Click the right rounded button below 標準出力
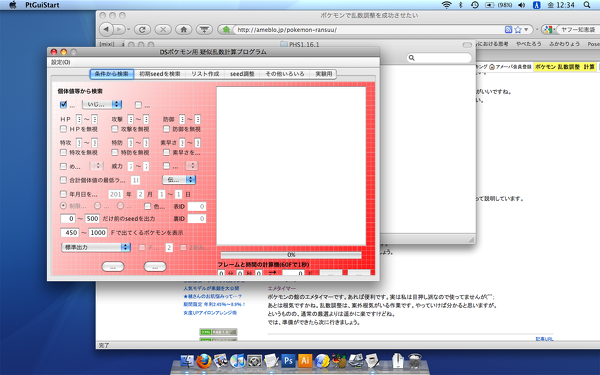The image size is (600, 375). pos(155,267)
